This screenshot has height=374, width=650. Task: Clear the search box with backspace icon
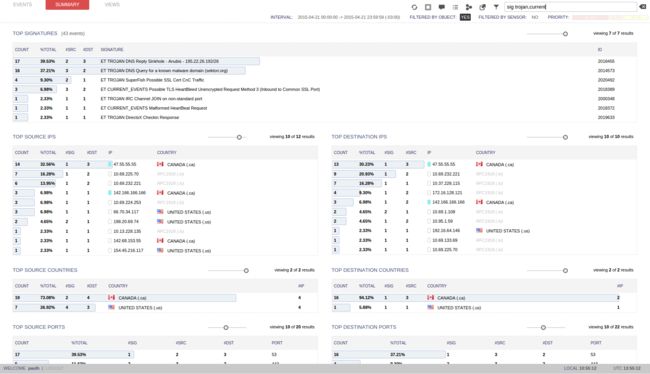[x=643, y=7]
